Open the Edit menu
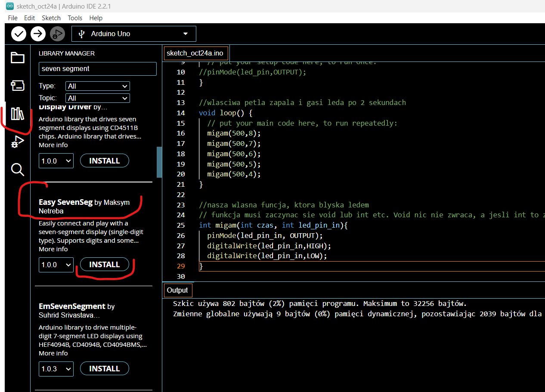Viewport: 545px width, 392px height. 29,18
